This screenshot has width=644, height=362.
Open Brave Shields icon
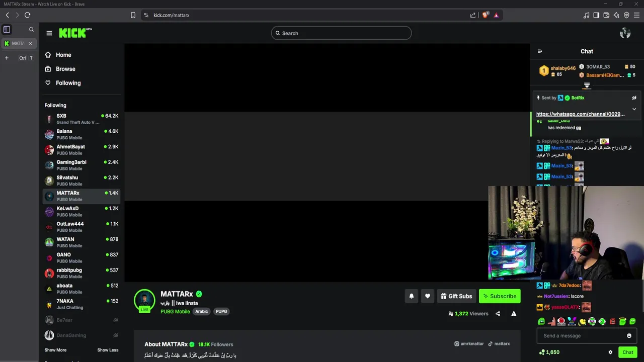coord(485,15)
